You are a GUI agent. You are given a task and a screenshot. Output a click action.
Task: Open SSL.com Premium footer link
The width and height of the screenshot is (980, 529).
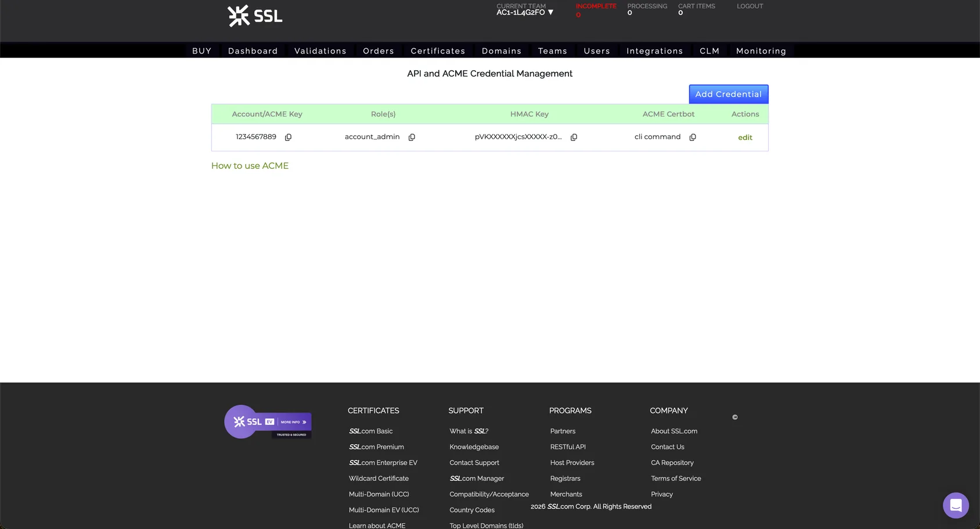[376, 447]
